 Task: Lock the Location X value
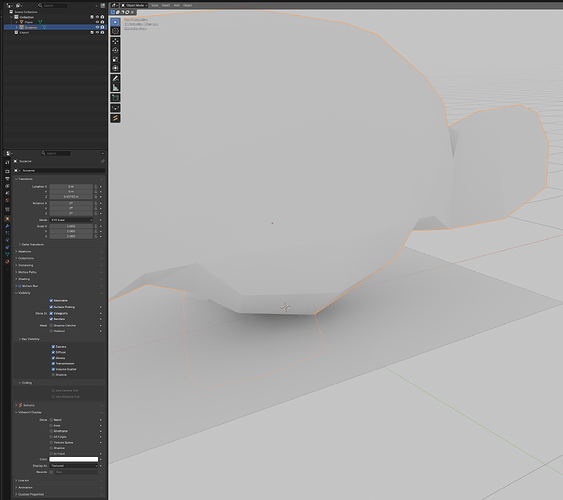96,187
